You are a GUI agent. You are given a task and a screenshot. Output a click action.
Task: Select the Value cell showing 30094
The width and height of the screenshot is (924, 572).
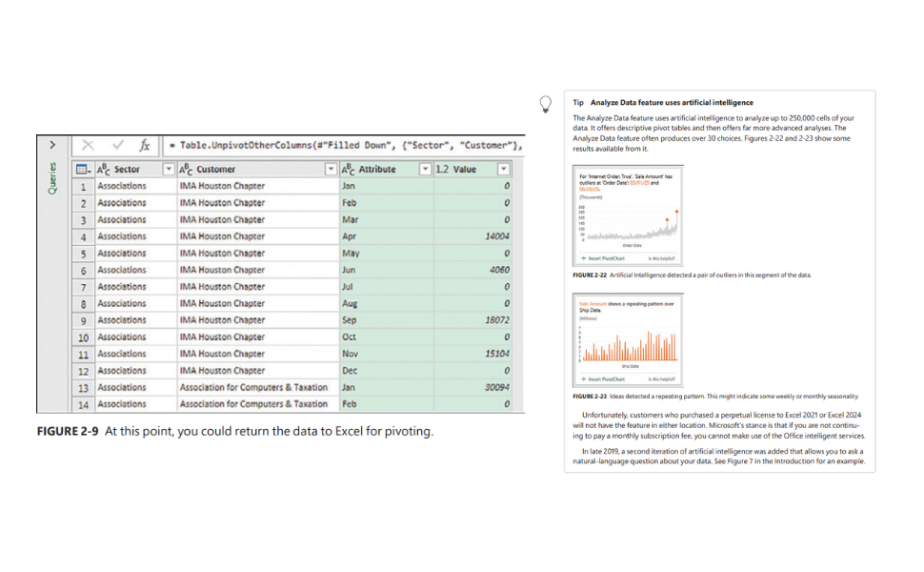pyautogui.click(x=474, y=387)
